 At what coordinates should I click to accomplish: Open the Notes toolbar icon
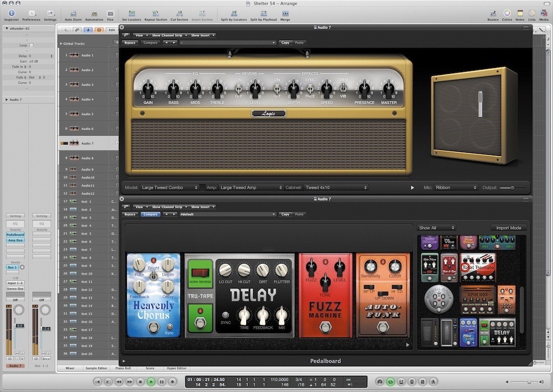(520, 13)
